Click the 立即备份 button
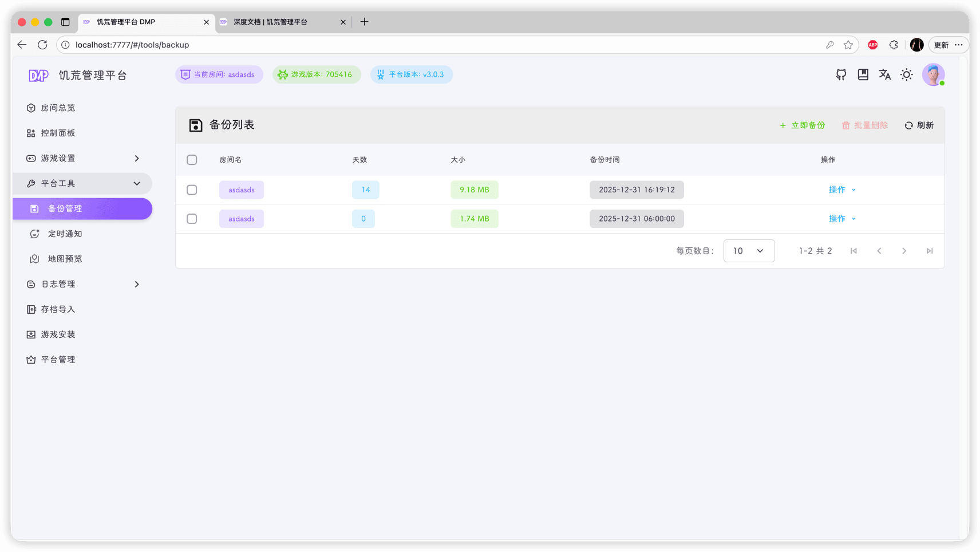Screen dimensions: 980x552 pyautogui.click(x=802, y=125)
